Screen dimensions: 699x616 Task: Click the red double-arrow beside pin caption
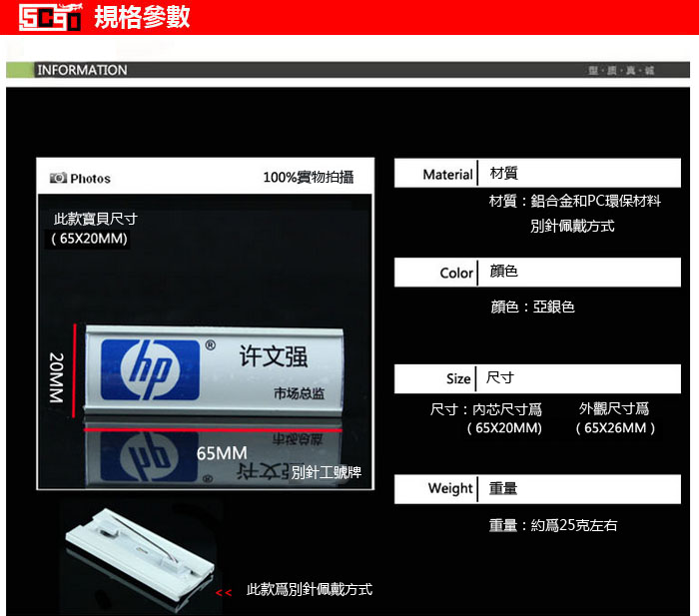(x=224, y=592)
